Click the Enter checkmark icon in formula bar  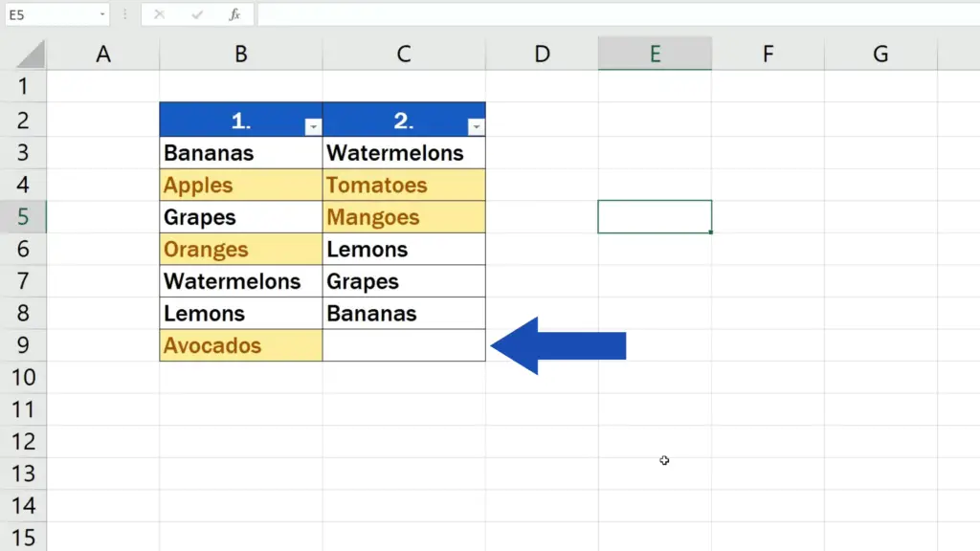(197, 14)
